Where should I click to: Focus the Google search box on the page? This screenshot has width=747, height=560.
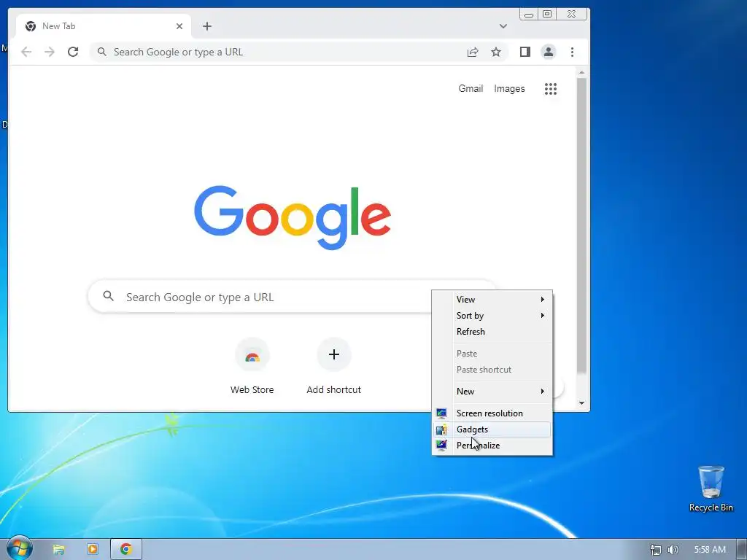tap(292, 297)
